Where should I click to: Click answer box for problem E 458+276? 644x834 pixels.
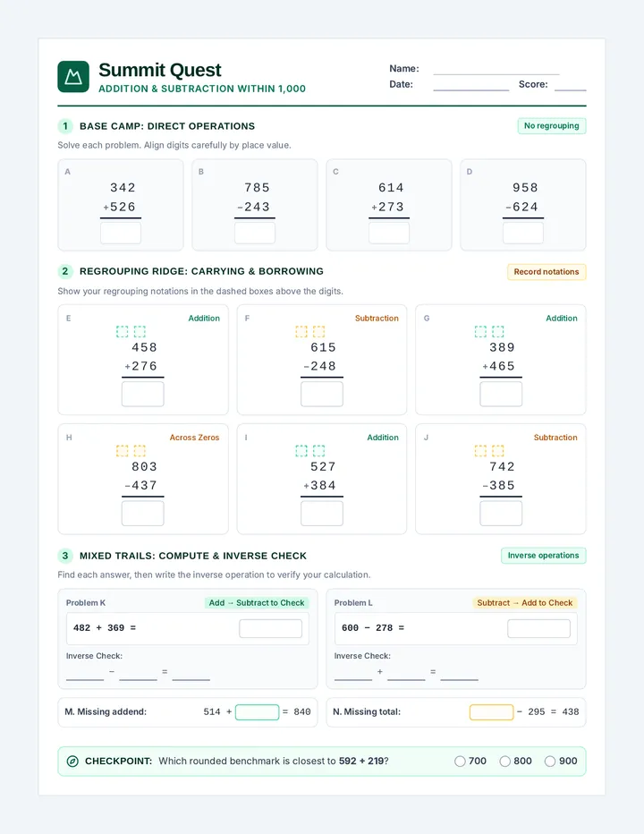coord(143,394)
